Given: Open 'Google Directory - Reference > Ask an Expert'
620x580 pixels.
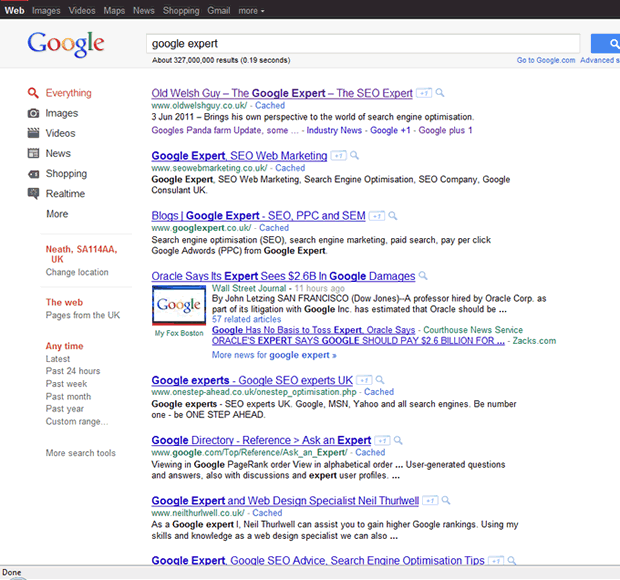Looking at the screenshot, I should [x=261, y=440].
